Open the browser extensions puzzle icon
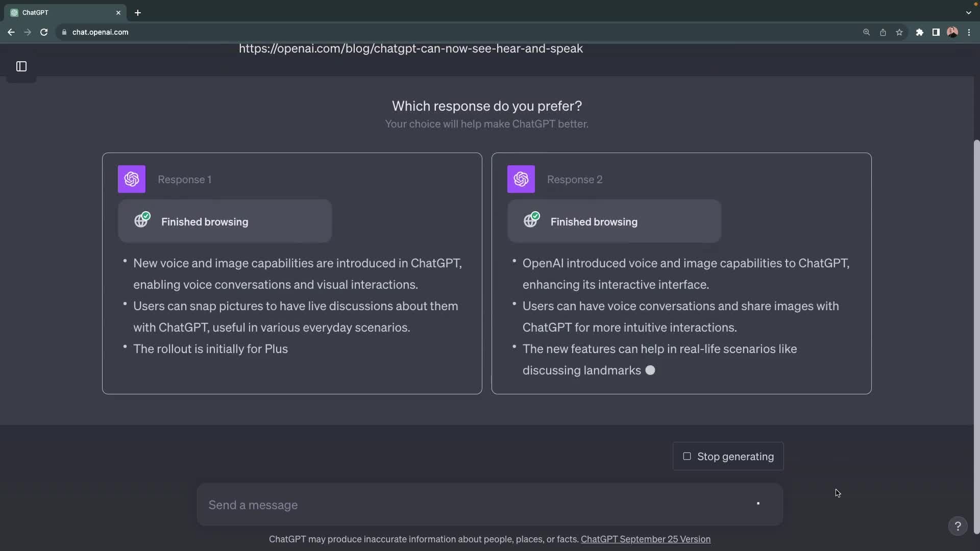 pos(919,32)
